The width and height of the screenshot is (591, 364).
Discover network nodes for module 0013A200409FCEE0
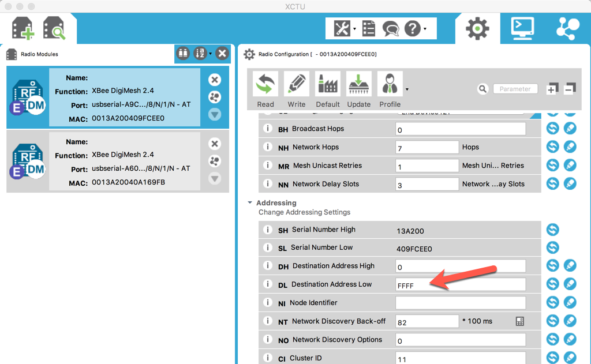[x=215, y=97]
